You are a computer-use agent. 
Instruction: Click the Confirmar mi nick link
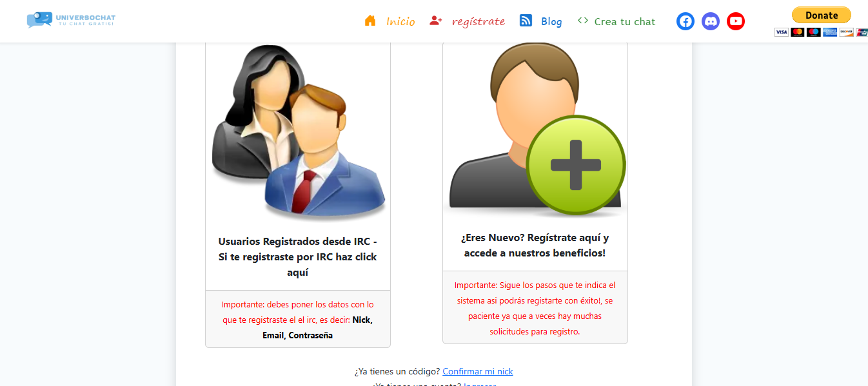tap(478, 371)
